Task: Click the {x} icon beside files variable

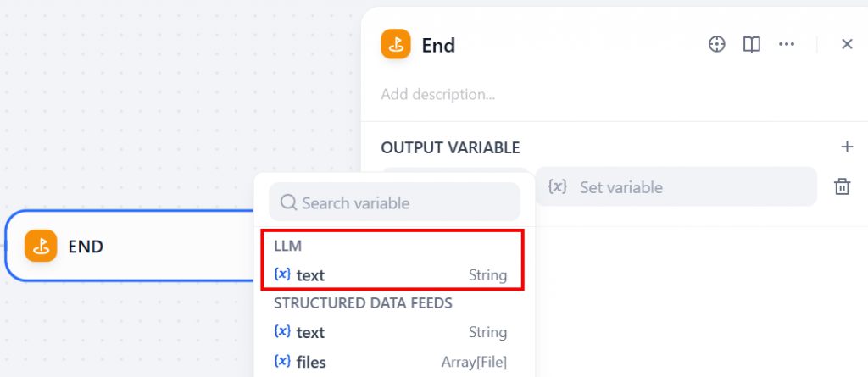Action: click(283, 362)
